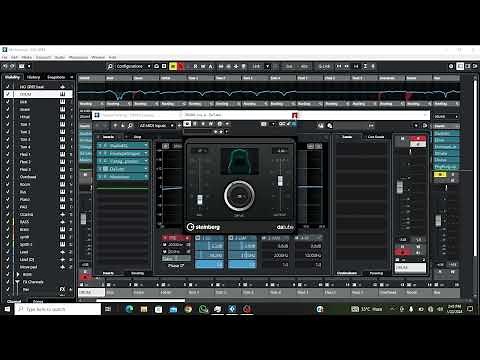Switch to the Snapshots tab
This screenshot has height=360, width=480.
(56, 77)
